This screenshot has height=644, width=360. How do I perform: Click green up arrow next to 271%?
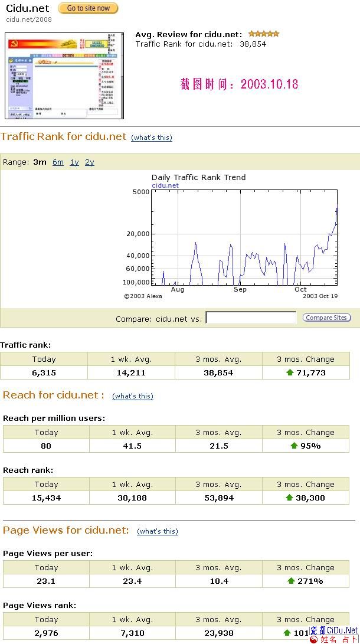292,581
